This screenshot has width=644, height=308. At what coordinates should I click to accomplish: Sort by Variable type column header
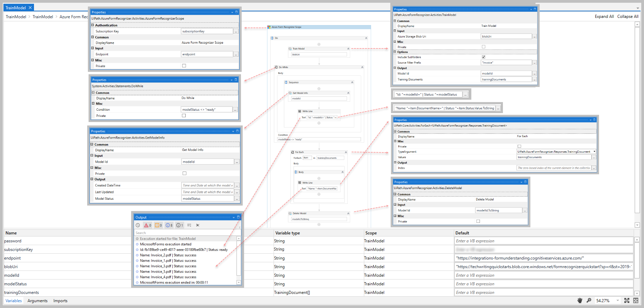pyautogui.click(x=288, y=233)
